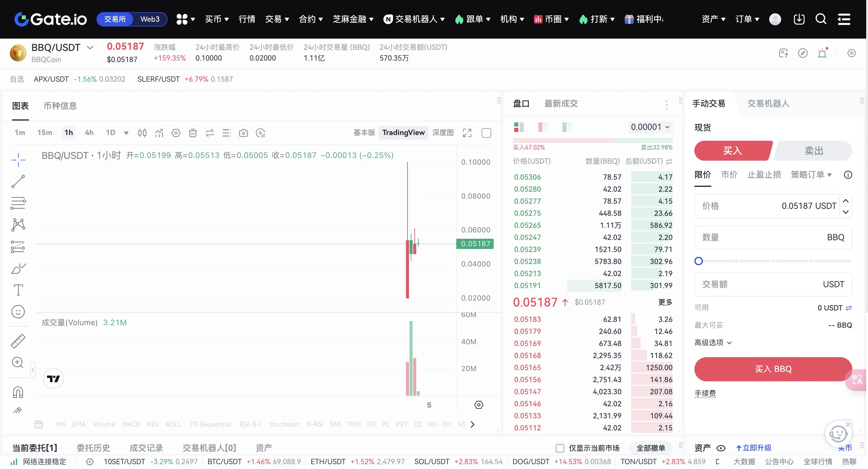This screenshot has height=469, width=868.
Task: Click cancel all orders button
Action: click(650, 448)
